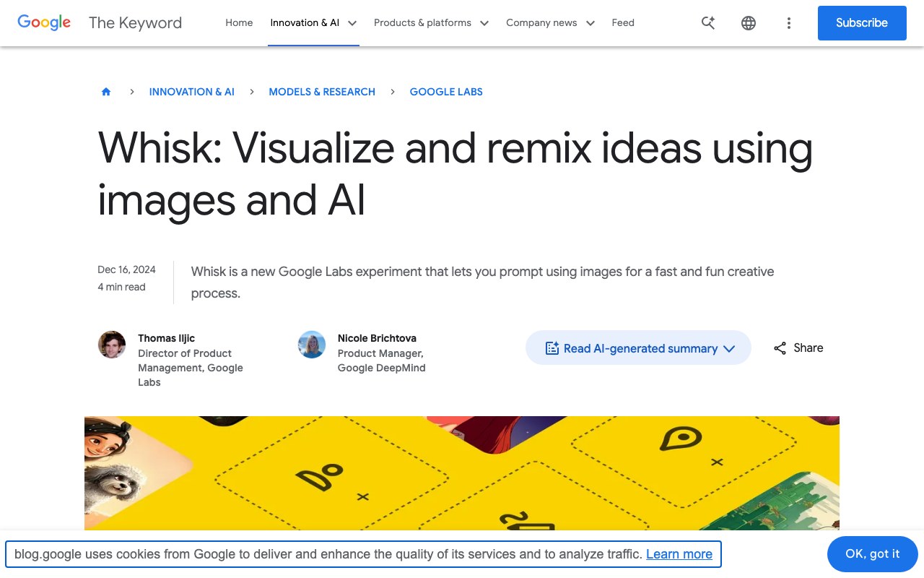This screenshot has height=578, width=924.
Task: Open the Company news menu
Action: point(541,22)
